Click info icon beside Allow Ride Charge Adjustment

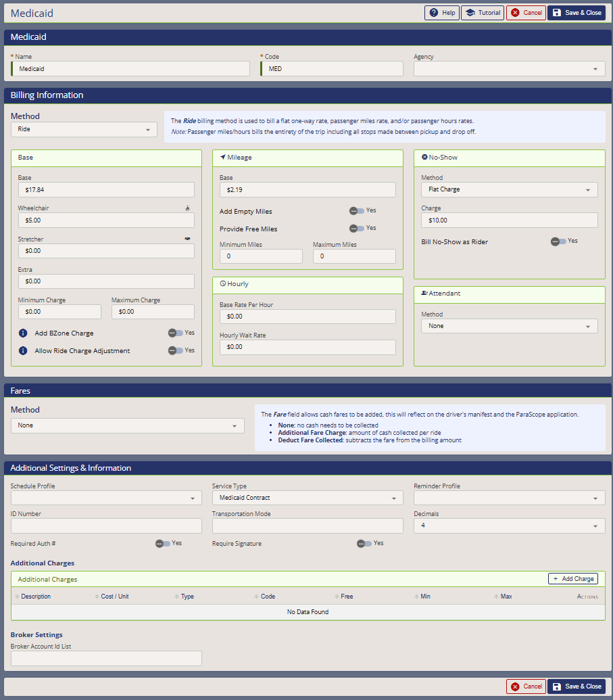tap(23, 351)
